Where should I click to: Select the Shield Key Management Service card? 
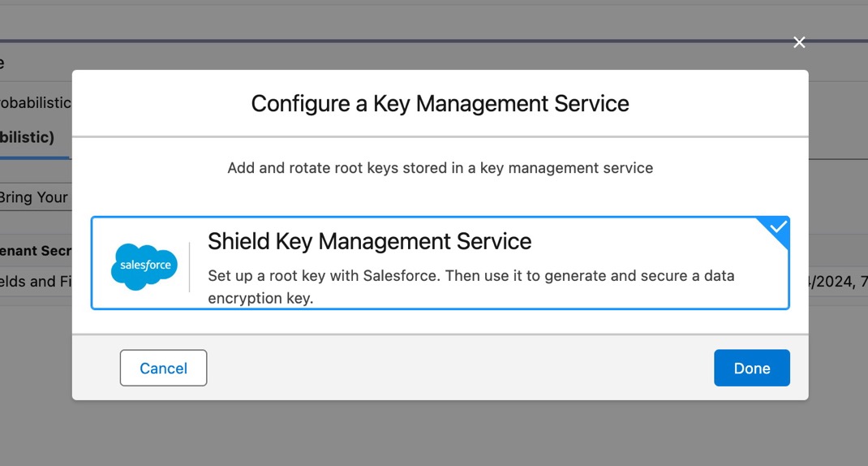click(440, 263)
